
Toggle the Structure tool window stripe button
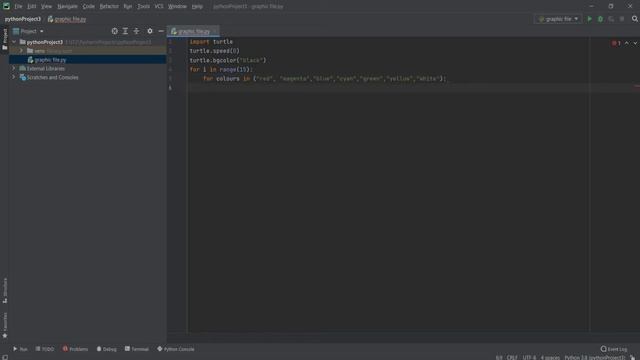click(x=4, y=291)
